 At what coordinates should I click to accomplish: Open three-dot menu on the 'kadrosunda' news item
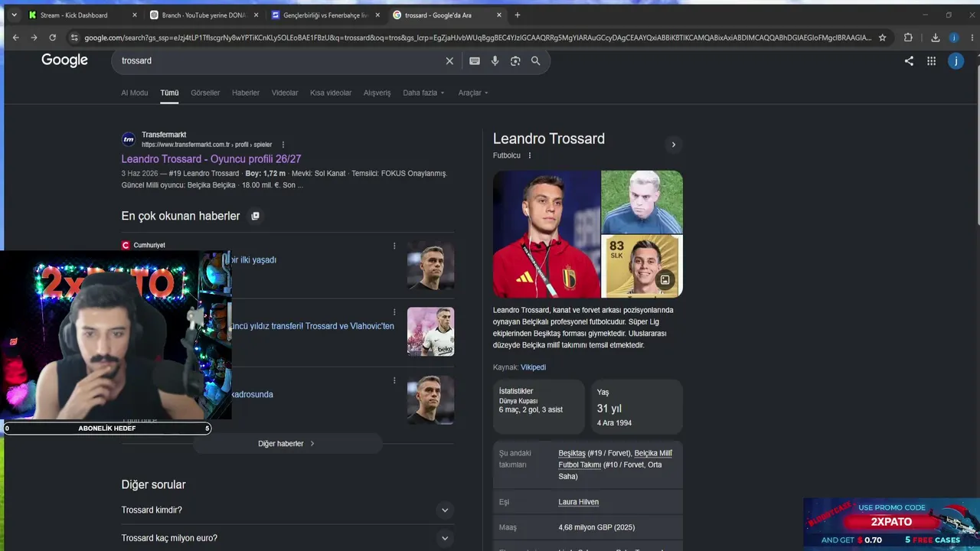click(394, 380)
